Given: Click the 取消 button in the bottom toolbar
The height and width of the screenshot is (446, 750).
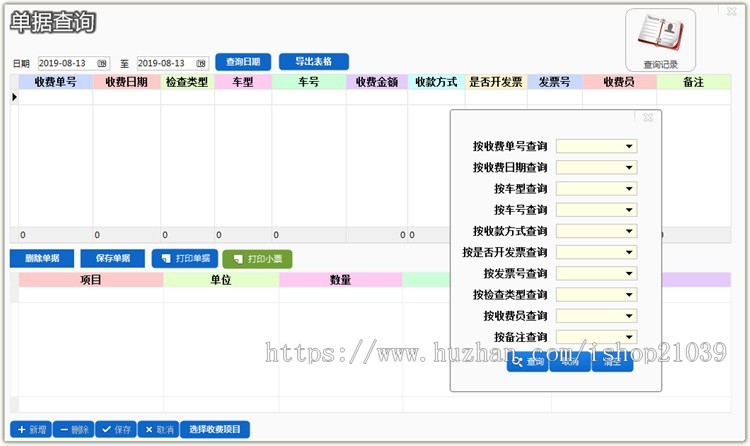Looking at the screenshot, I should tap(158, 429).
